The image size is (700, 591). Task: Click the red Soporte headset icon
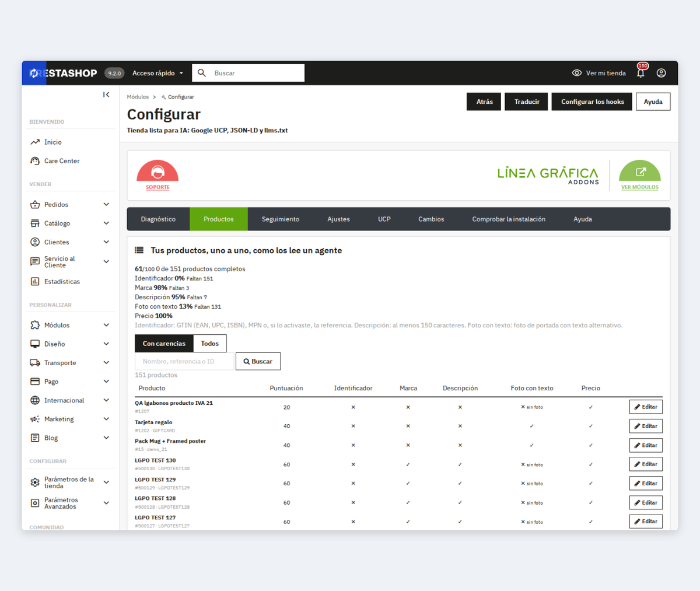tap(157, 171)
